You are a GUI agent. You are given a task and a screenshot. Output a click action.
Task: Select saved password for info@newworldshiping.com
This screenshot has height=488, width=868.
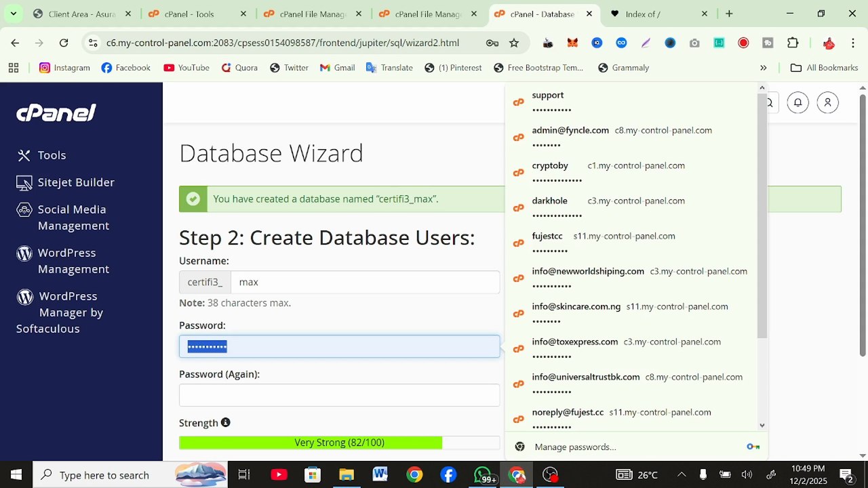pos(632,278)
